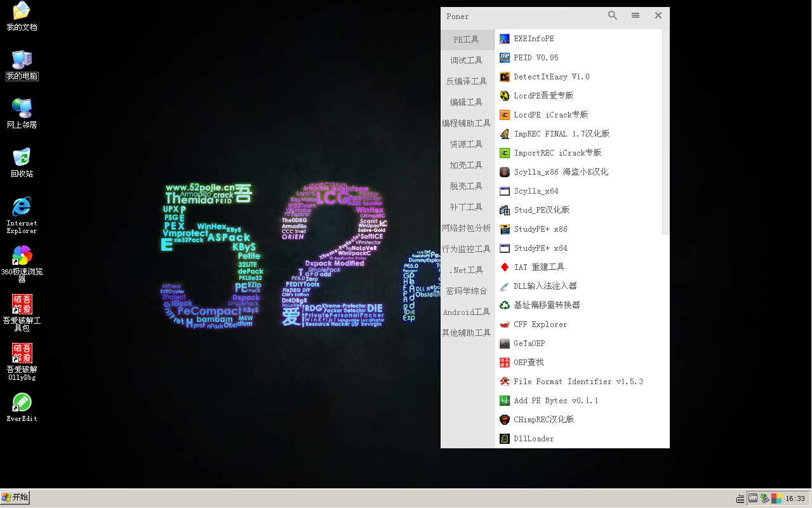Click the EXEInfoPE text label
Screen dimensions: 812x508
tap(533, 39)
